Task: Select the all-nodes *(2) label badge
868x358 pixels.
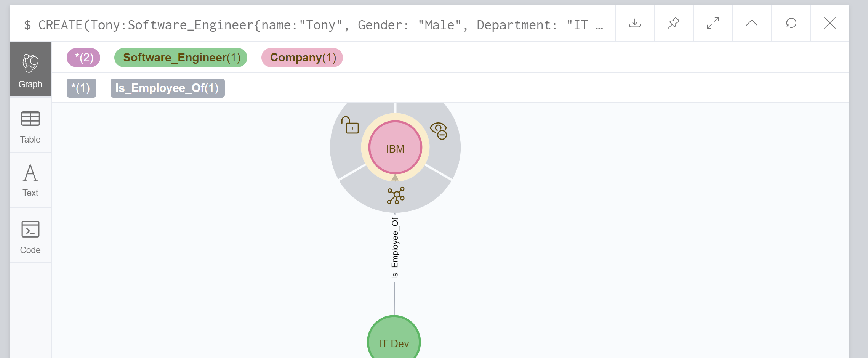Action: click(83, 58)
